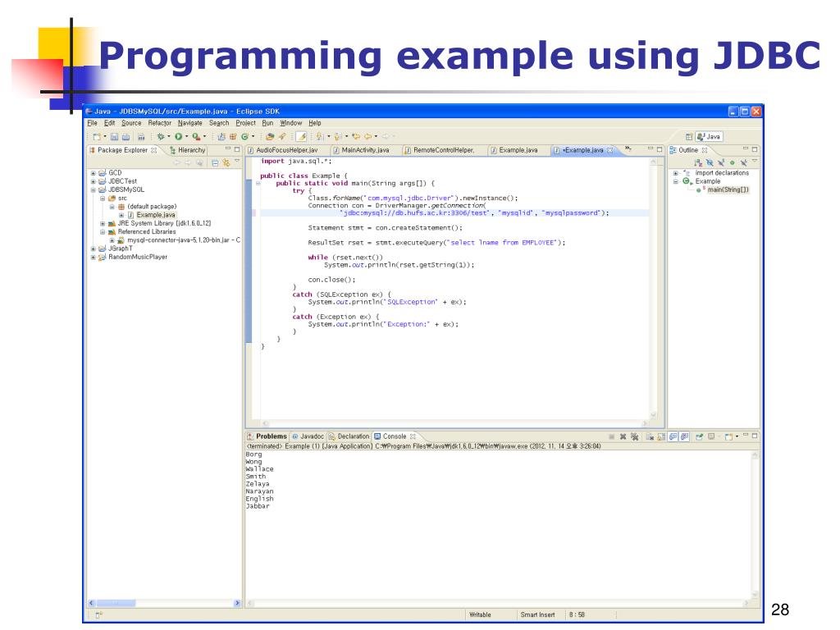Run the program with green Run icon

click(x=178, y=137)
